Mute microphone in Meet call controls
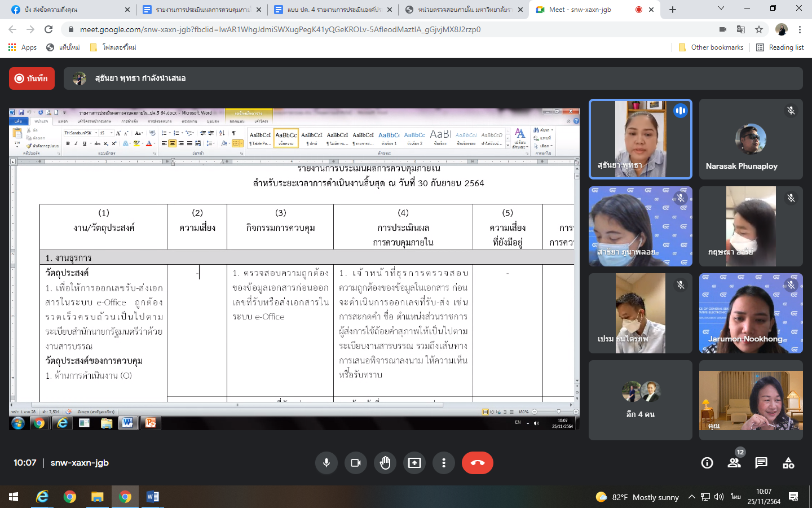The width and height of the screenshot is (812, 508). point(326,463)
